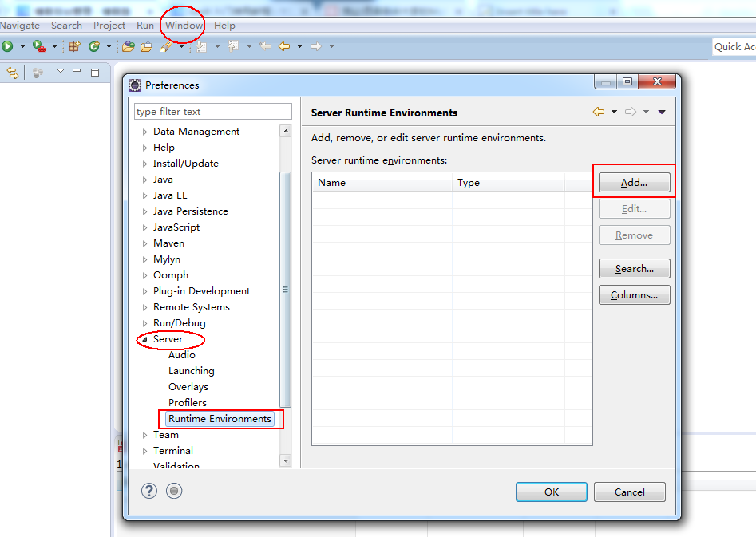Click the Quick Access search box

pos(734,47)
